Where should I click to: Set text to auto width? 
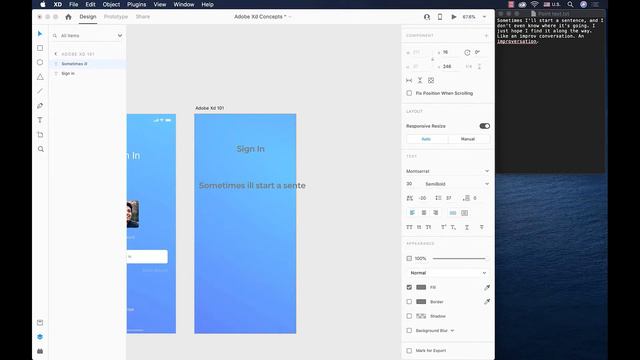(x=453, y=213)
